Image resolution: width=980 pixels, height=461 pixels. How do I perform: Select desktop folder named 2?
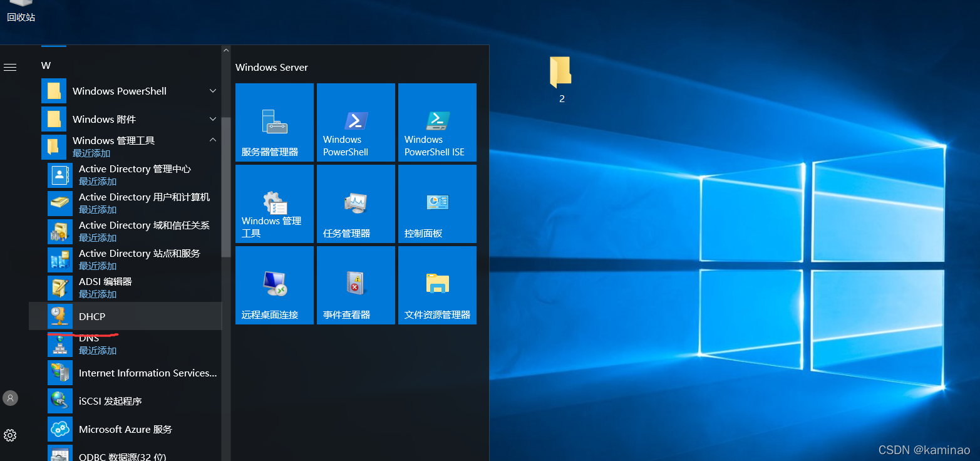tap(561, 79)
